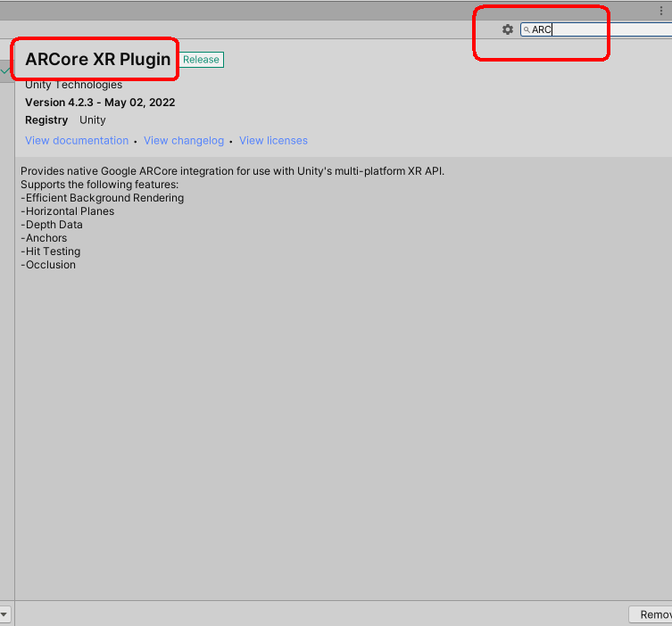Click the Registry Unity label
Viewport: 672px width, 626px height.
tap(65, 119)
